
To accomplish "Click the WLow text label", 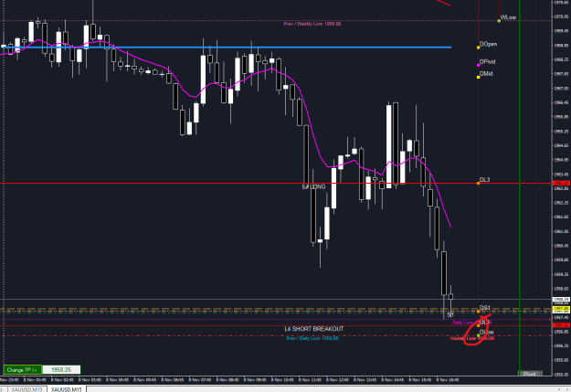I will (508, 17).
